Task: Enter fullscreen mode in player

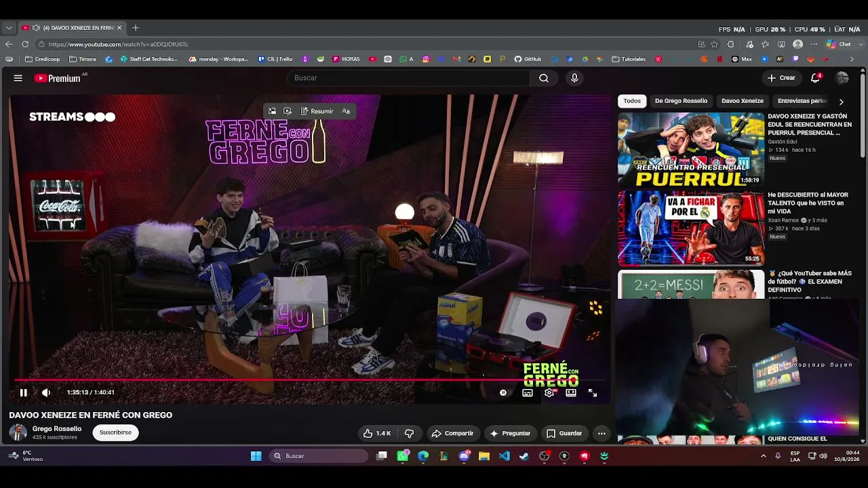Action: (x=593, y=392)
